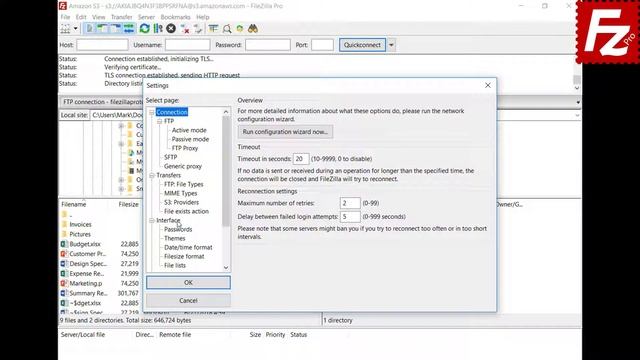Click Run configuration wizard now button
The width and height of the screenshot is (640, 360).
[x=285, y=132]
